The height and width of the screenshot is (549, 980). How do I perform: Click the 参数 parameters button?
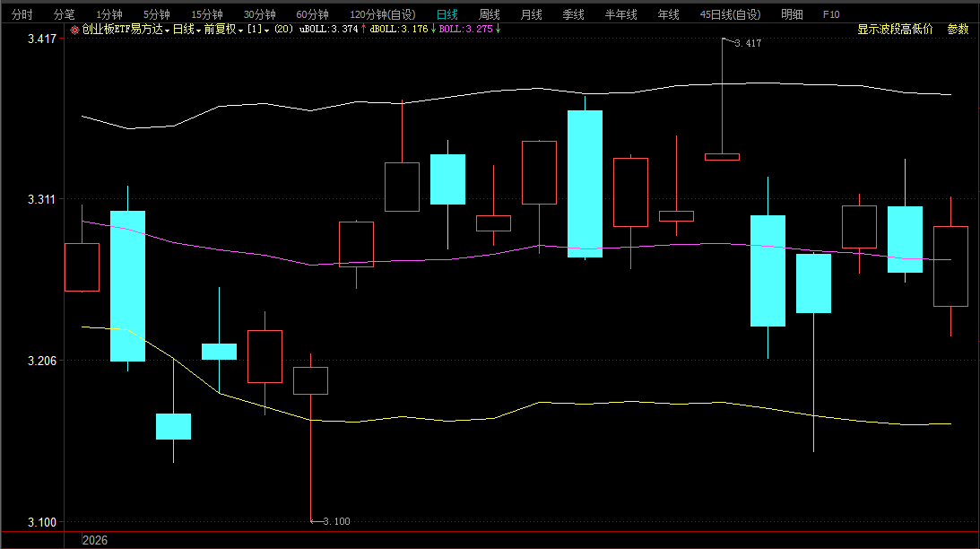tap(958, 29)
